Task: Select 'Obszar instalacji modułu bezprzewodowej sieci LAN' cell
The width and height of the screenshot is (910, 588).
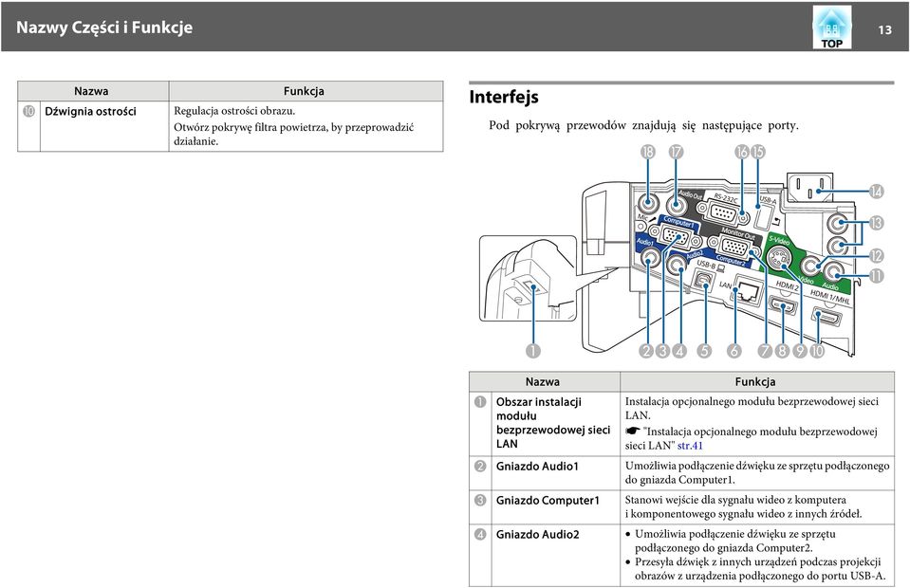Action: pos(553,423)
